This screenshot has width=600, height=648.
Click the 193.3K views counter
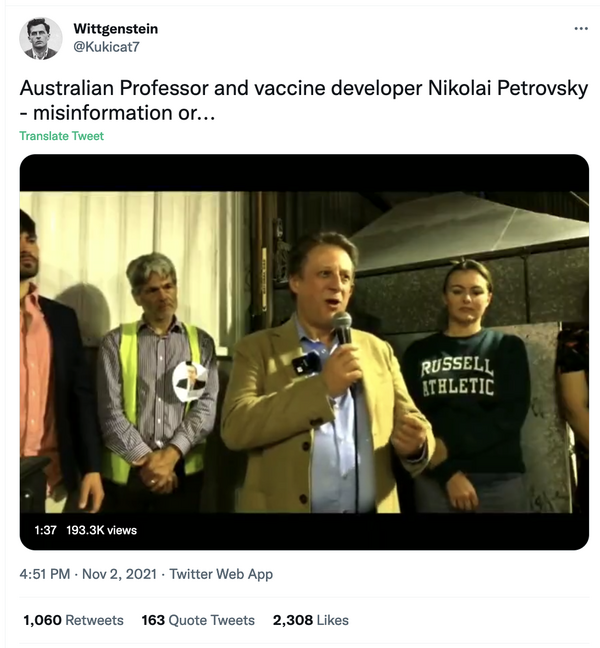tap(101, 530)
